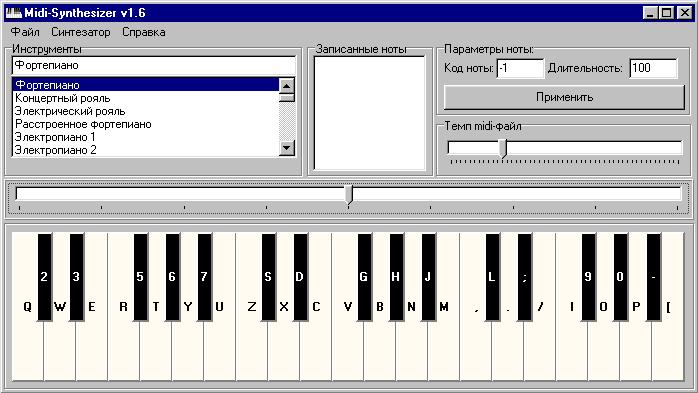Click the instrument list scroll up arrow

[287, 85]
